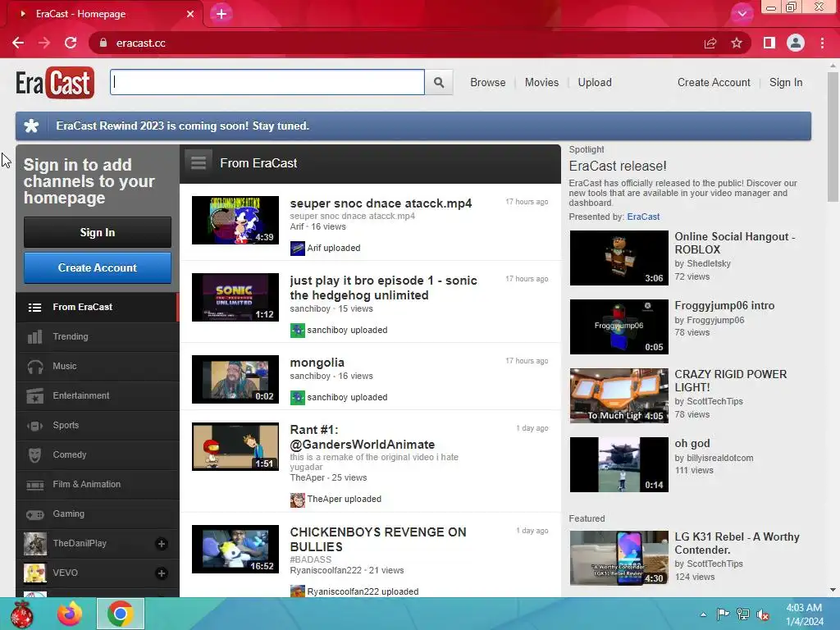Click Create Account in the header
This screenshot has width=840, height=630.
[714, 83]
